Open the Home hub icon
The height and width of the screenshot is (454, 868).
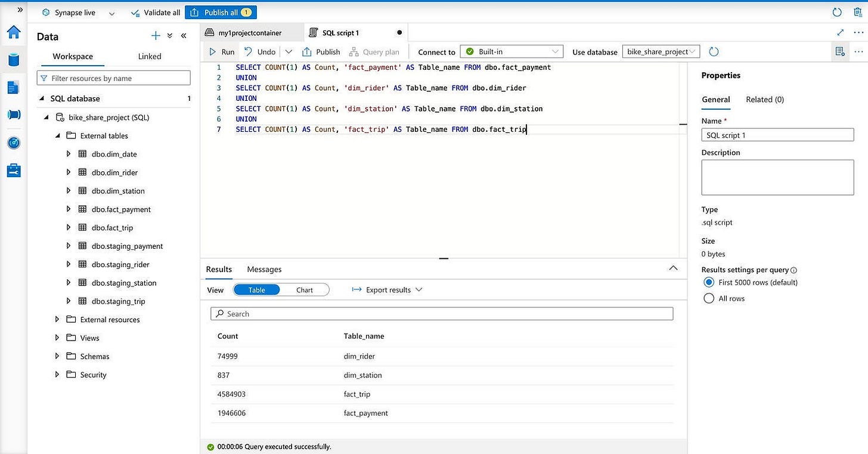click(13, 32)
